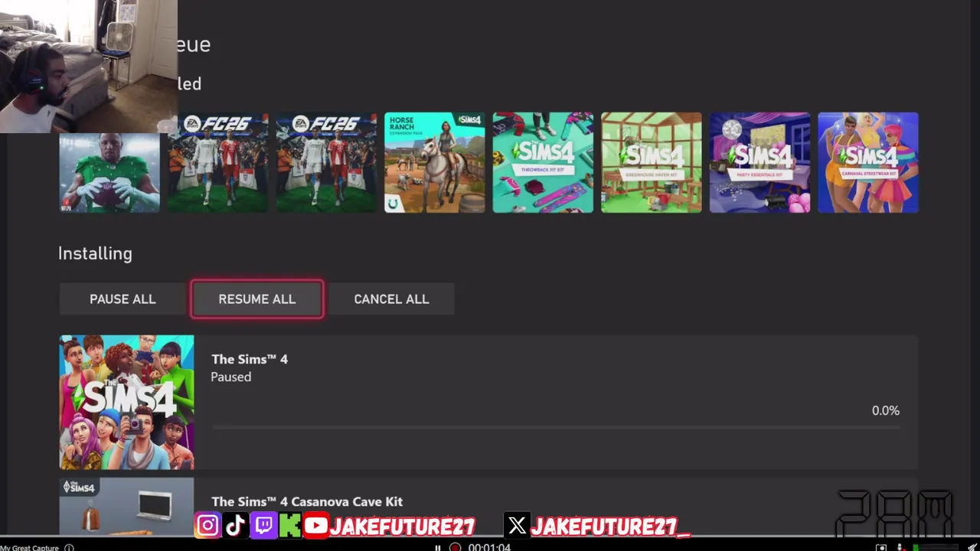Screen dimensions: 980x551
Task: Click the Paused status under The Sims 4
Action: point(230,377)
